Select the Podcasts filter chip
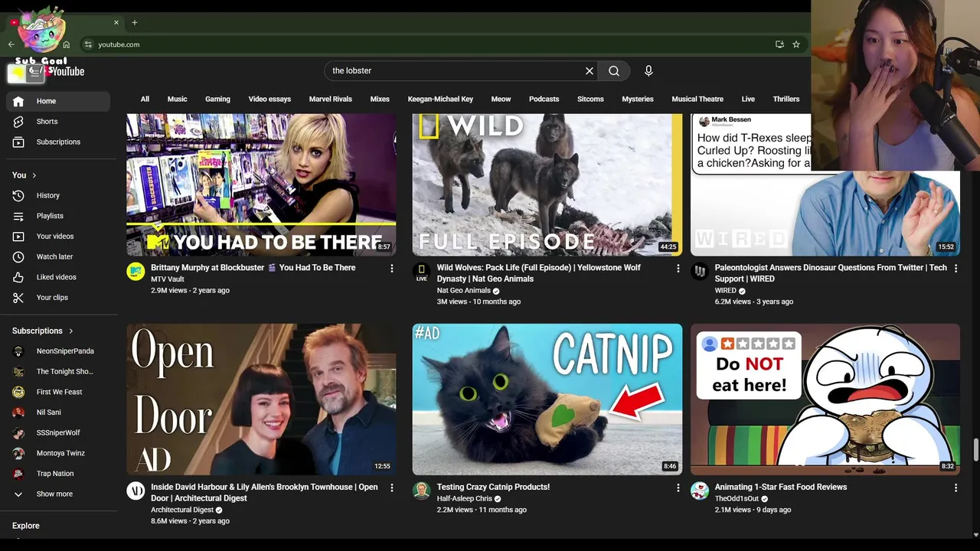Image resolution: width=980 pixels, height=551 pixels. pyautogui.click(x=544, y=99)
